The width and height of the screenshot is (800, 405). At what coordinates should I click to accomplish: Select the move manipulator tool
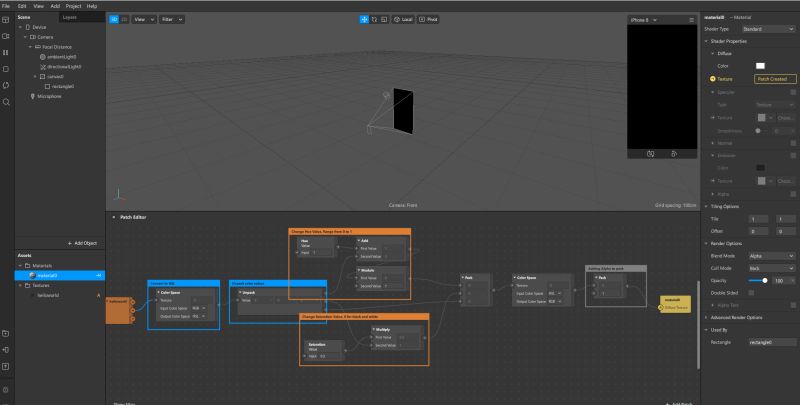(364, 19)
